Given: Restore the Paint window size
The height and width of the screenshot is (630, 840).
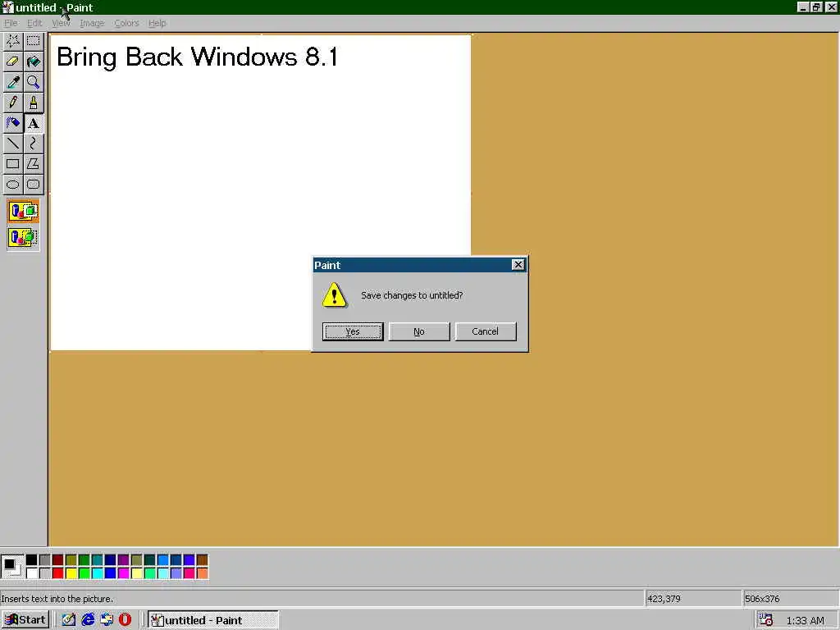Looking at the screenshot, I should coord(816,7).
